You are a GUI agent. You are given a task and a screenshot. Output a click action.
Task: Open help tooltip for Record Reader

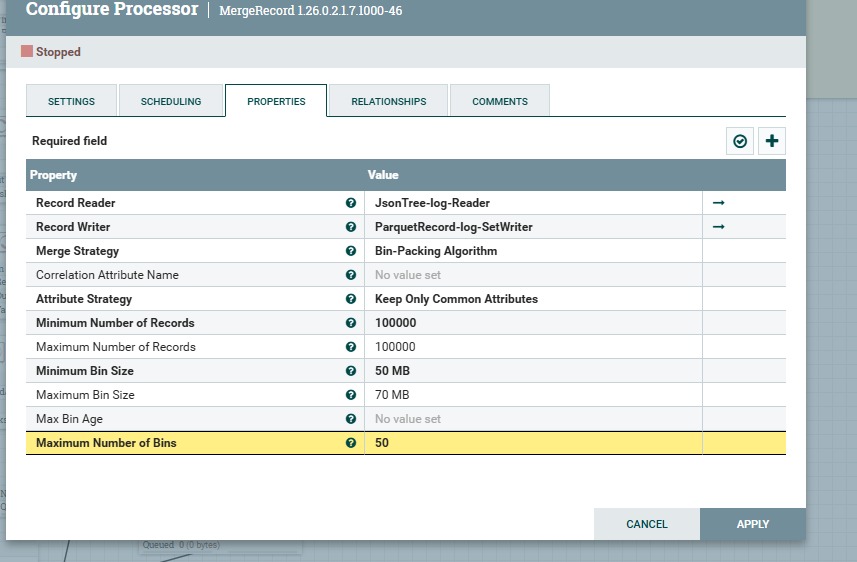point(351,203)
